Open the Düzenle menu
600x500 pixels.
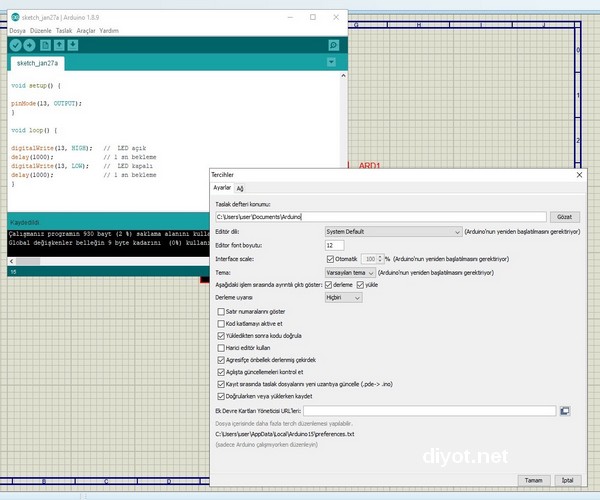pos(41,31)
